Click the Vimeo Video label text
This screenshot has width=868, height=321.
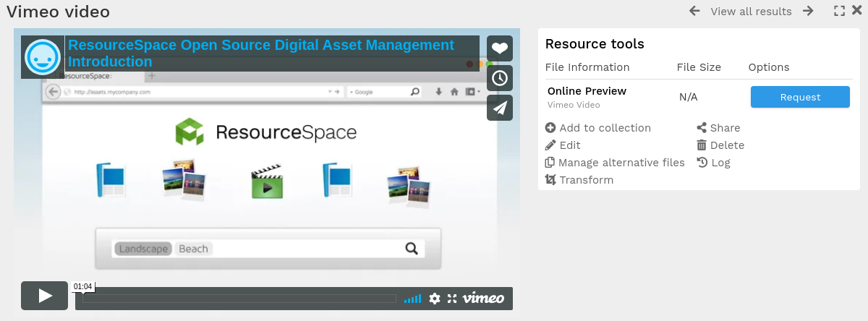[574, 105]
